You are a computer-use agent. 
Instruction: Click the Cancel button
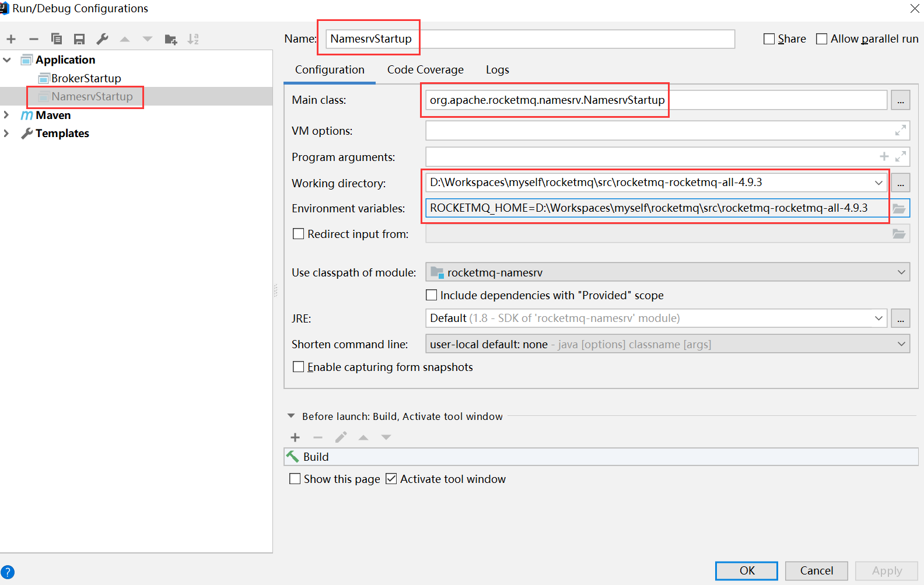click(816, 570)
